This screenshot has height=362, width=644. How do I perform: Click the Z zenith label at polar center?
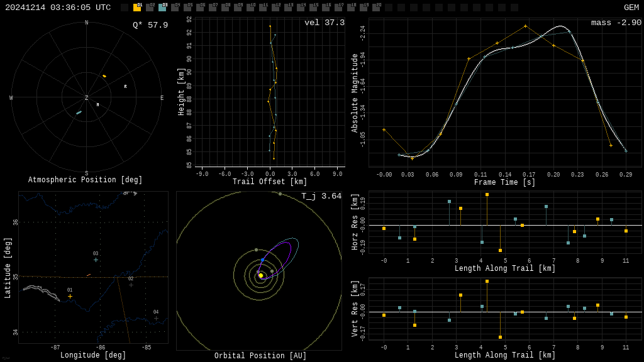click(x=87, y=98)
